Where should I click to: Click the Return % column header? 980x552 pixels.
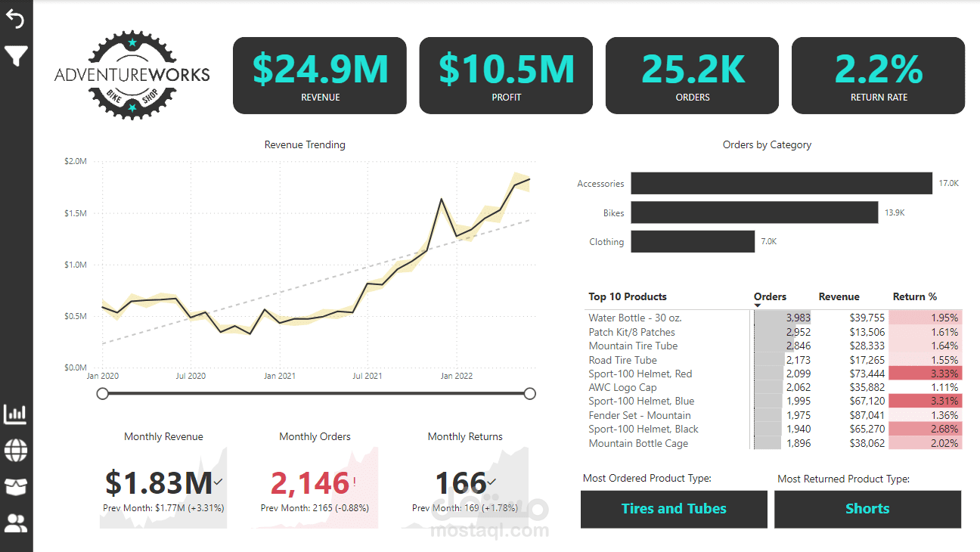coord(914,296)
